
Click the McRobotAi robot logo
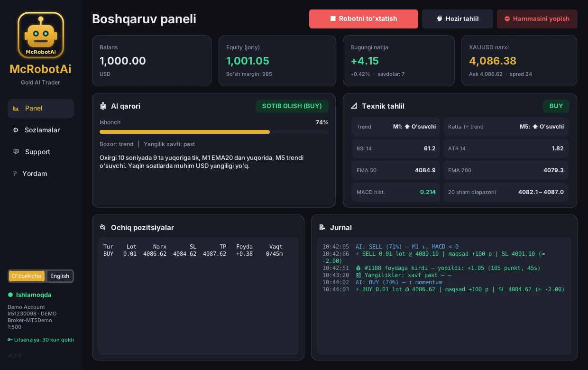click(41, 35)
